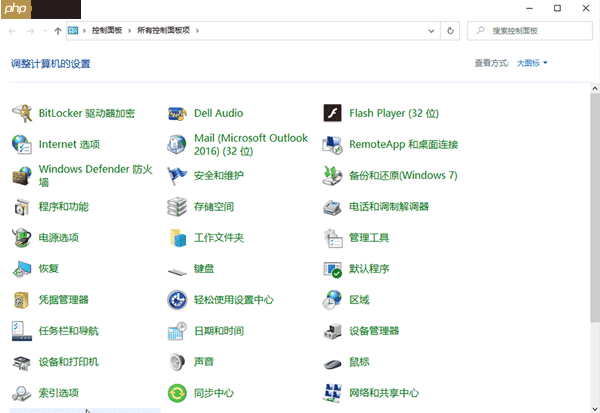Open 恢复 icon
Image resolution: width=600 pixels, height=413 pixels.
click(x=22, y=269)
